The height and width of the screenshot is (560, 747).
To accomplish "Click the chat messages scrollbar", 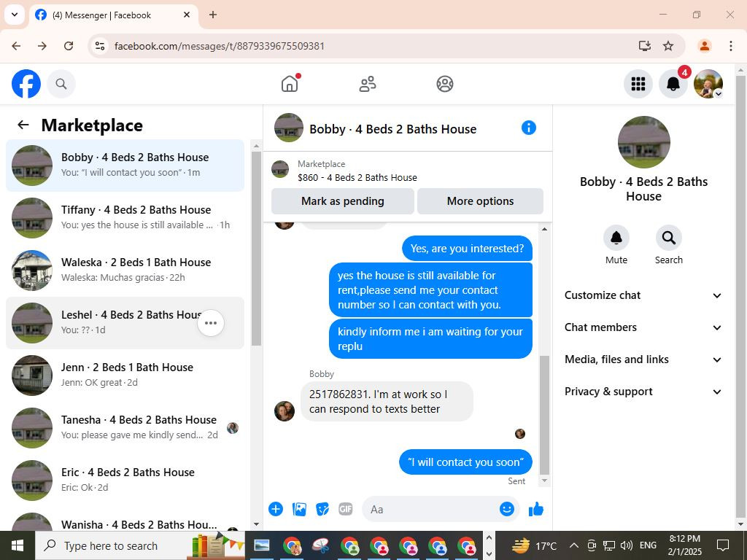I will [544, 414].
